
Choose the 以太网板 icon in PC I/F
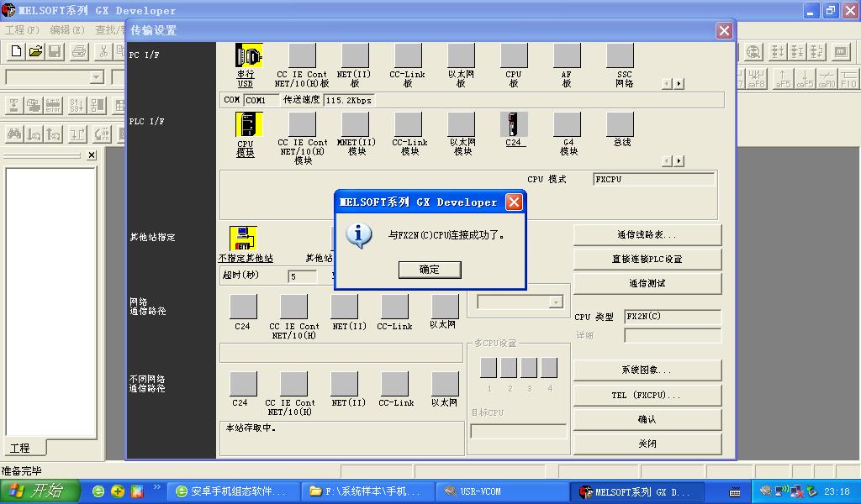coord(461,56)
